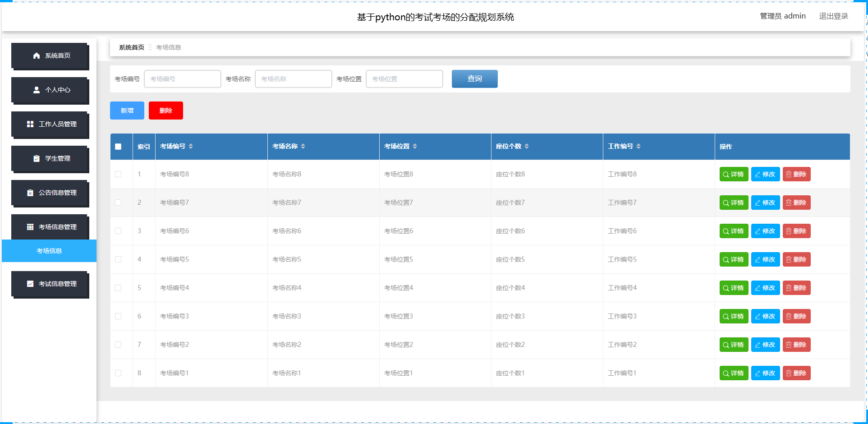The width and height of the screenshot is (868, 424).
Task: Click 删除 for row 考场编号7
Action: [796, 203]
